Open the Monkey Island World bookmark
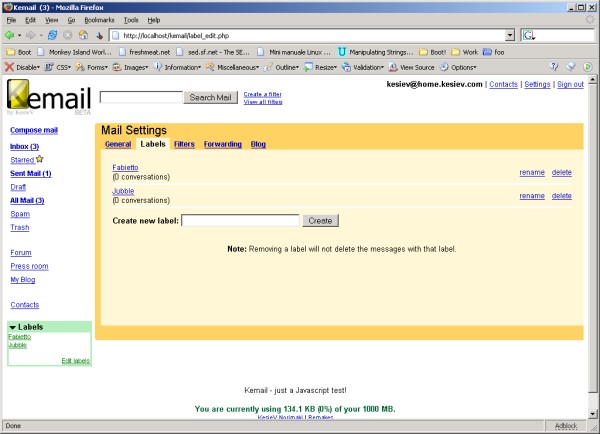 coord(75,52)
